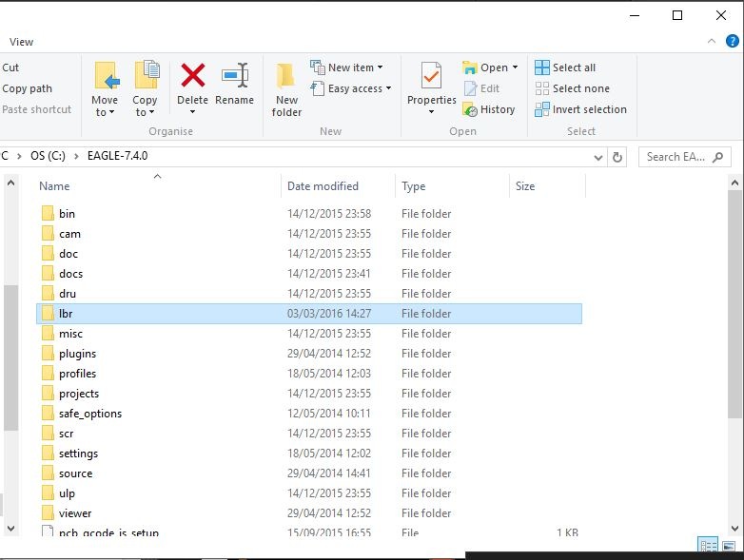Expand breadcrumb chevron after OS (C:)

pos(76,156)
